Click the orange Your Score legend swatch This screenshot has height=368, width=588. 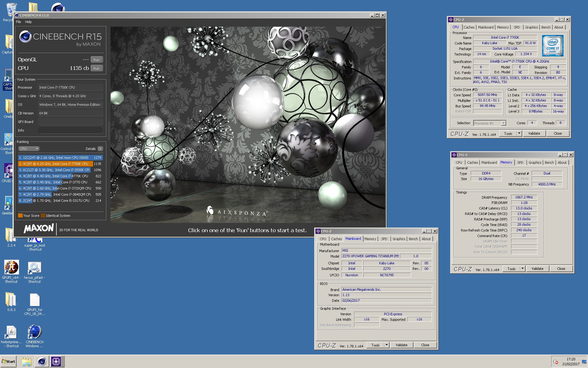coord(20,216)
